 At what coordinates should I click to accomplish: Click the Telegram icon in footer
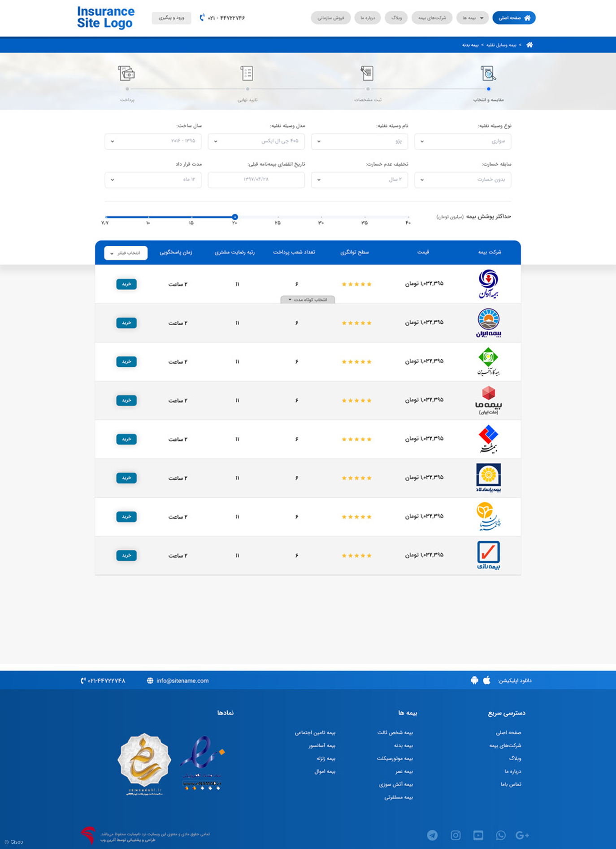[x=432, y=835]
